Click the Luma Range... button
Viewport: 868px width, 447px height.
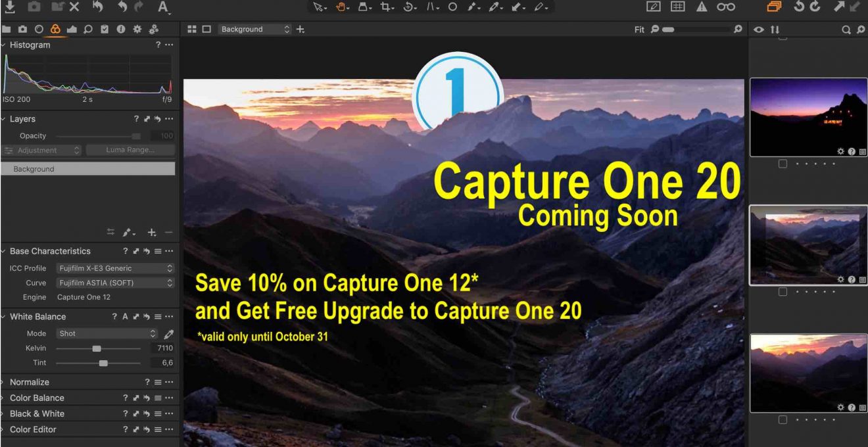tap(130, 151)
